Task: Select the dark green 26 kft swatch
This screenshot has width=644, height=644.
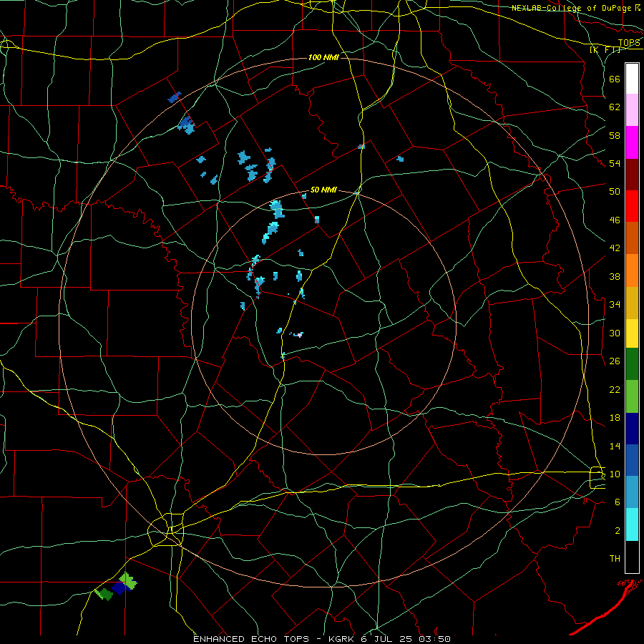Action: point(632,364)
